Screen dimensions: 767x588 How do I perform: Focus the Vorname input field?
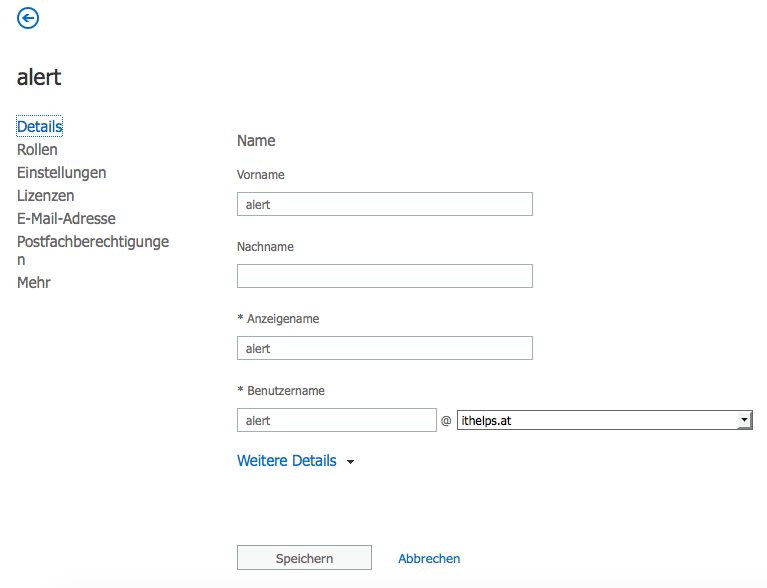(x=385, y=204)
